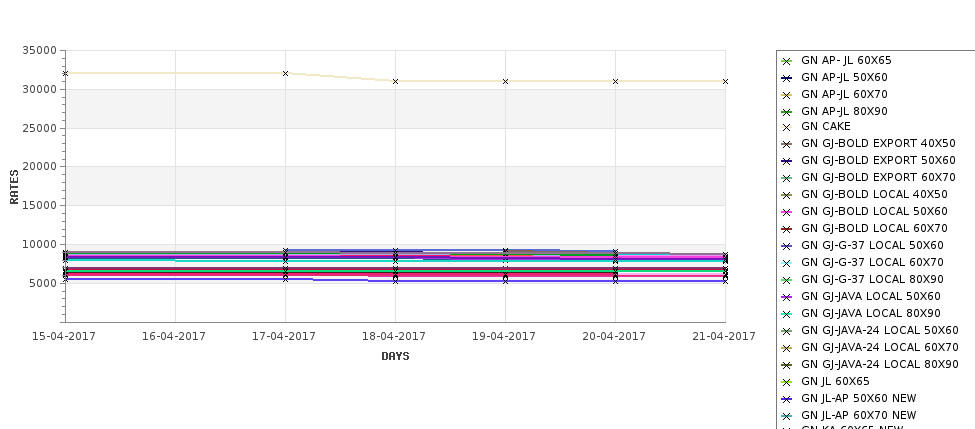Click top cream line point at 19-04-2017
Screen dimensions: 975x429
(x=506, y=81)
